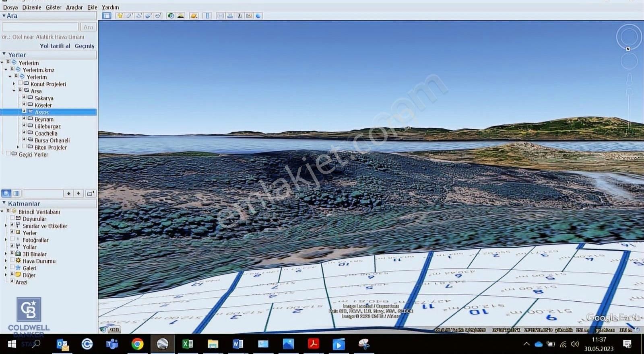Open the Araçlar menu
Image resolution: width=644 pixels, height=354 pixels.
click(74, 7)
